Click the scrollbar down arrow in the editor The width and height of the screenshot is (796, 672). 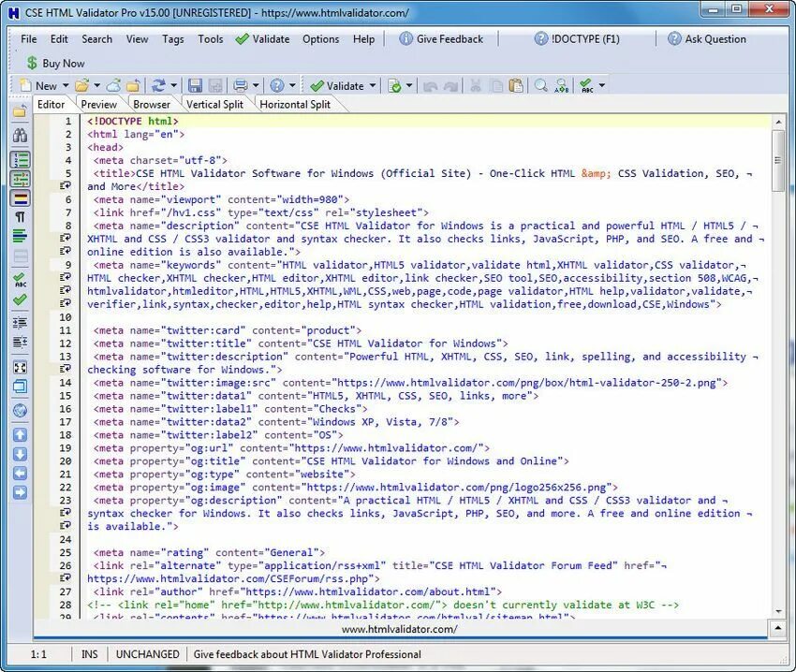(x=778, y=611)
